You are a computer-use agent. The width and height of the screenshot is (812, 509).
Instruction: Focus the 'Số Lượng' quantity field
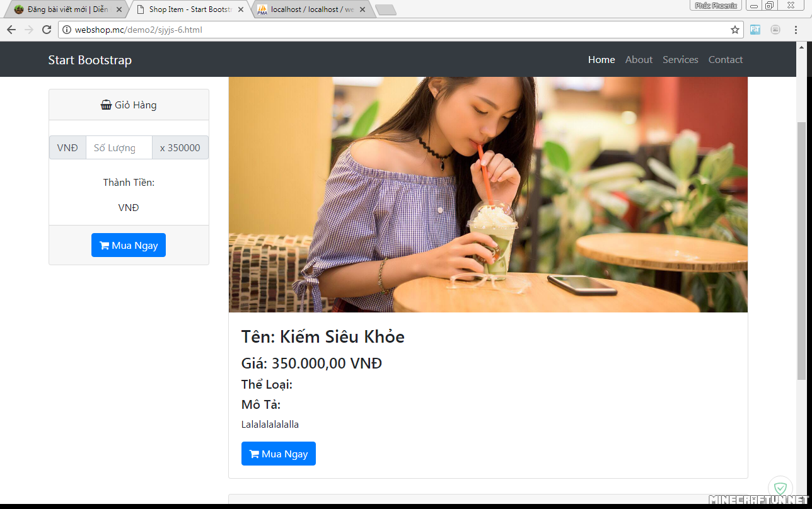pyautogui.click(x=119, y=148)
